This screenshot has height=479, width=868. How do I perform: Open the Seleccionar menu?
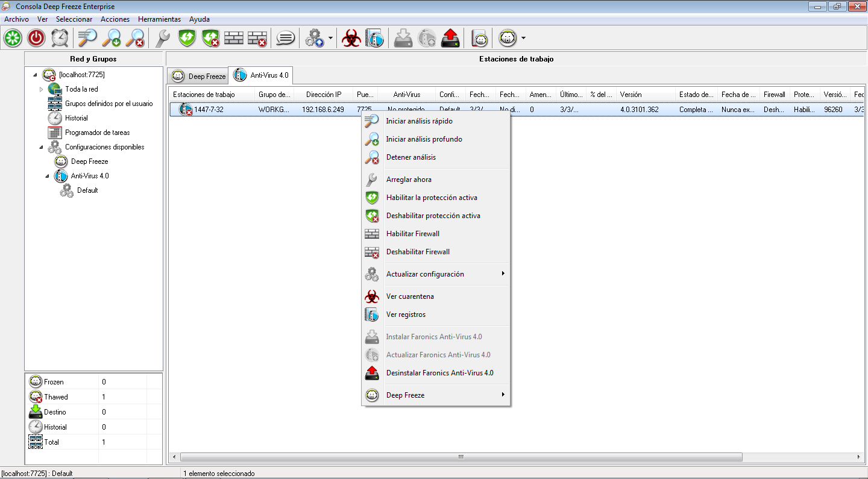(x=74, y=19)
